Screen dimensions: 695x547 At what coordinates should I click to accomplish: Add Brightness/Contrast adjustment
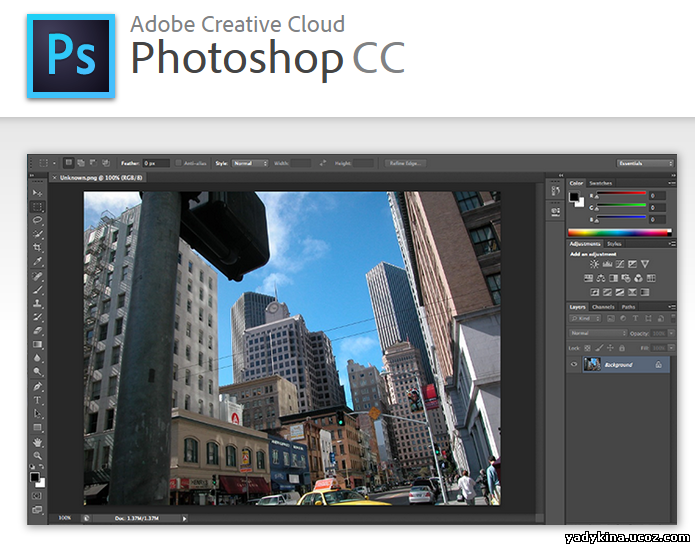click(594, 264)
